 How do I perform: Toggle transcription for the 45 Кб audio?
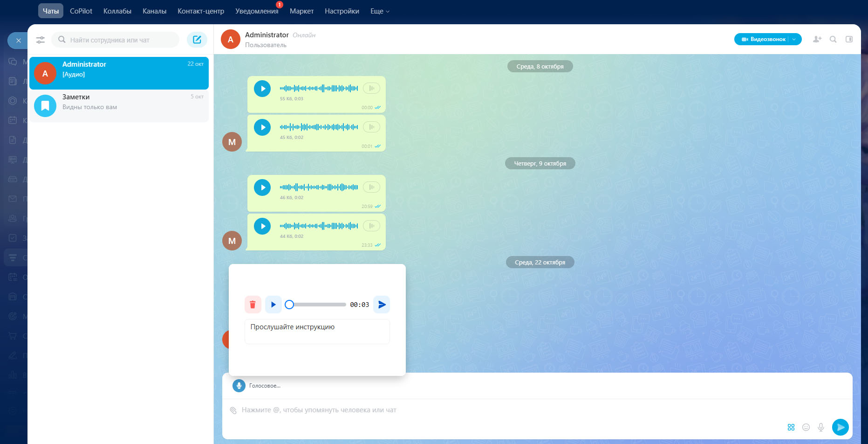pyautogui.click(x=371, y=127)
